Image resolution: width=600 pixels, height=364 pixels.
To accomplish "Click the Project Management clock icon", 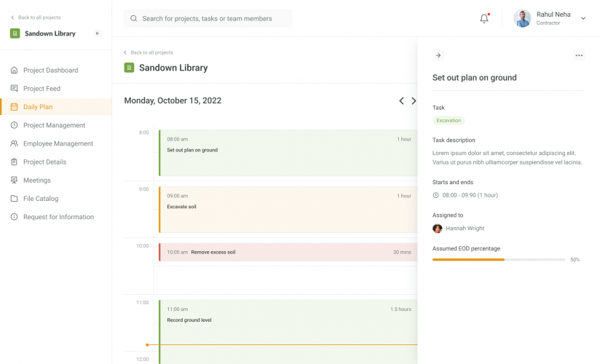I will point(14,125).
